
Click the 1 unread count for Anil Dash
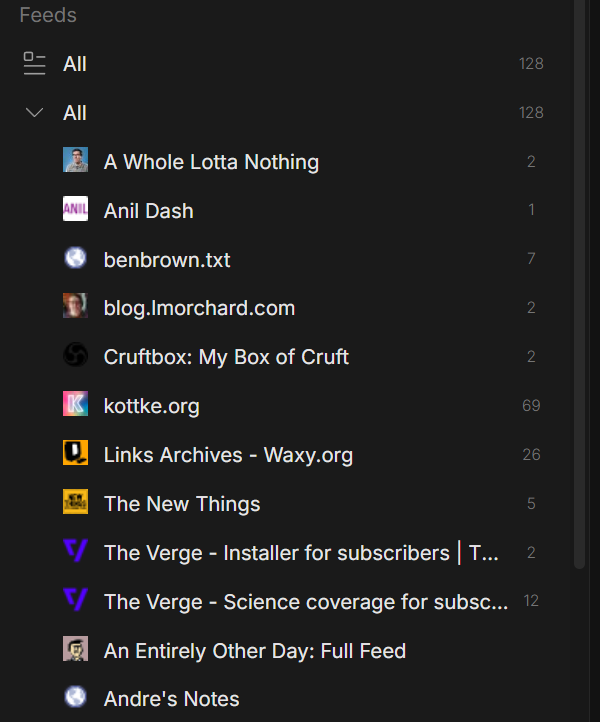531,210
